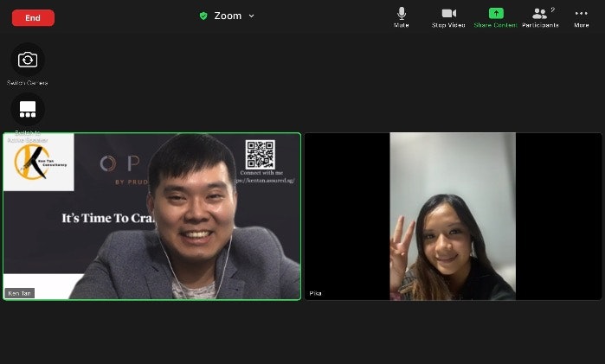Open the Participants panel
This screenshot has height=364, width=605.
click(x=540, y=16)
